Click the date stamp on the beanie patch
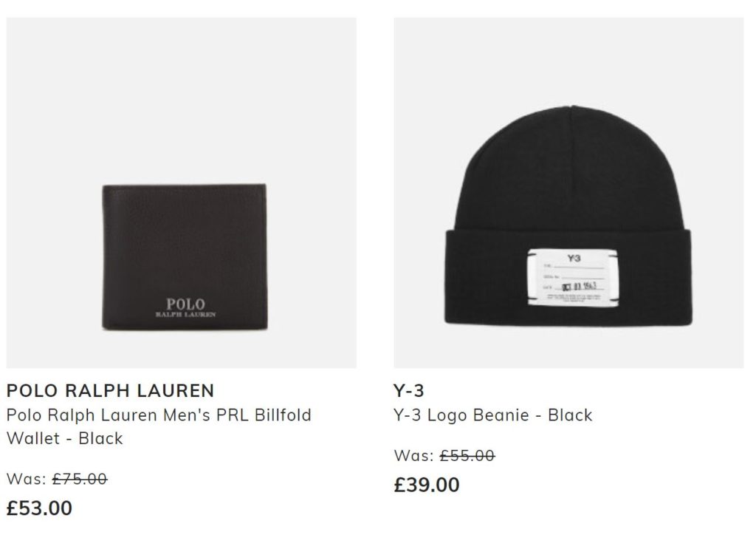Screen dimensions: 756x535 580,286
